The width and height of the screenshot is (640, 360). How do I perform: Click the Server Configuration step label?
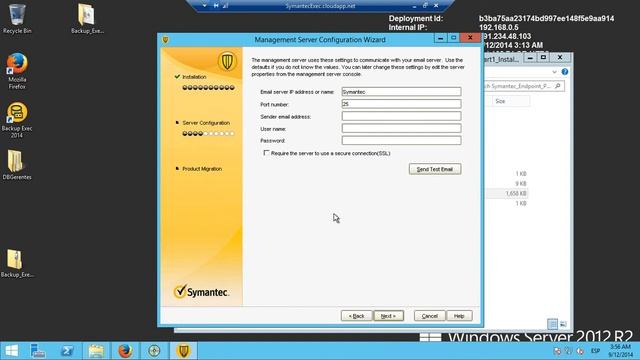point(206,123)
